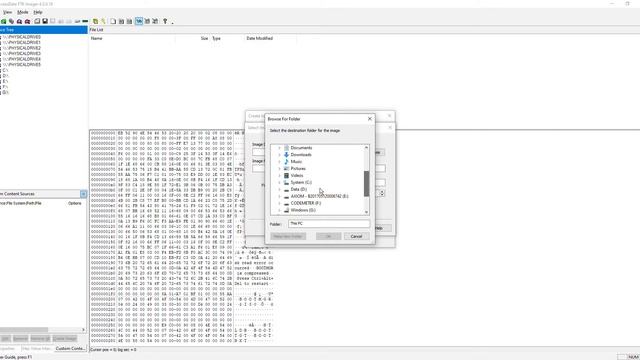Close the Browse For Folder dialog

[370, 119]
